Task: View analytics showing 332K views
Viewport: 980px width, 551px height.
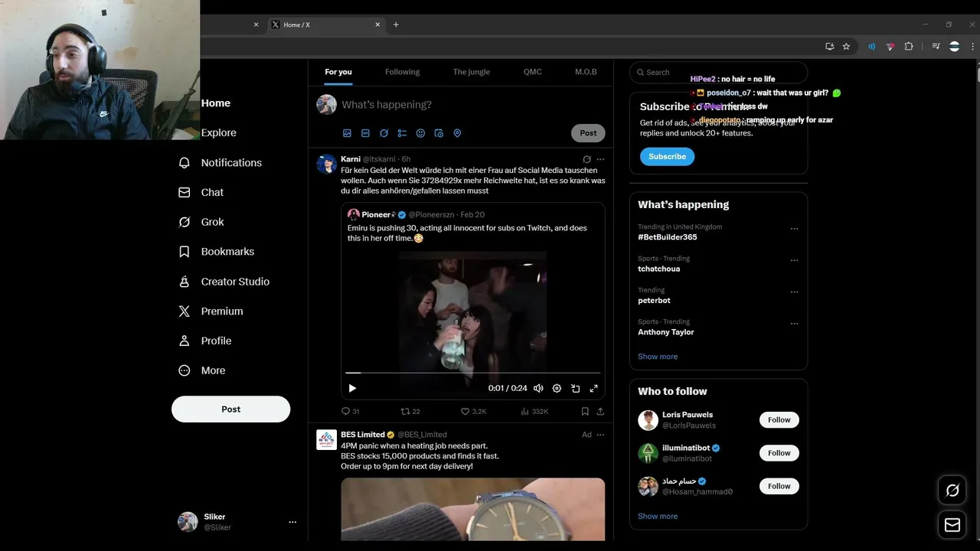Action: (x=534, y=411)
